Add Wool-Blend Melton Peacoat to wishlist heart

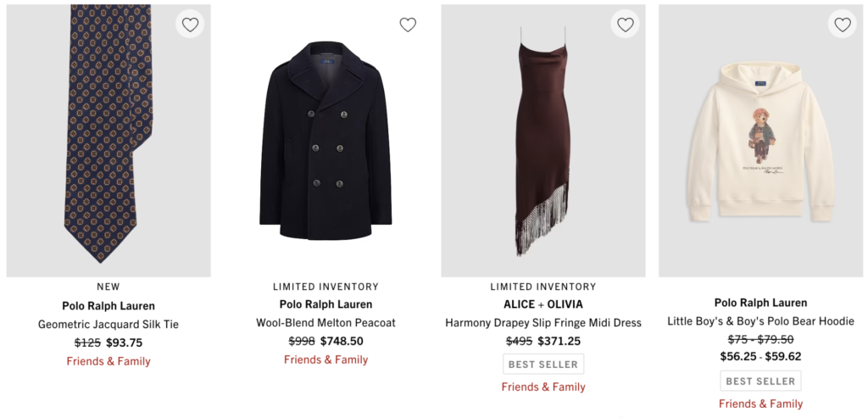coord(408,25)
